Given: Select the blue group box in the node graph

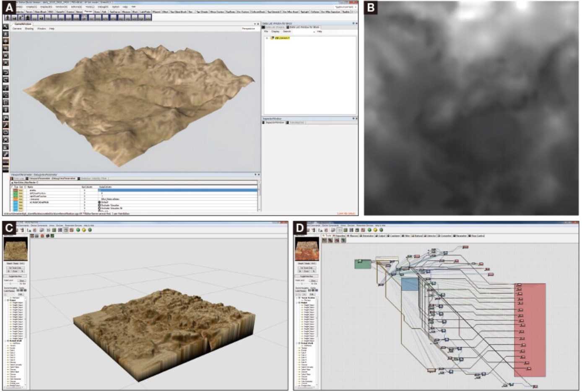Looking at the screenshot, I should (410, 284).
